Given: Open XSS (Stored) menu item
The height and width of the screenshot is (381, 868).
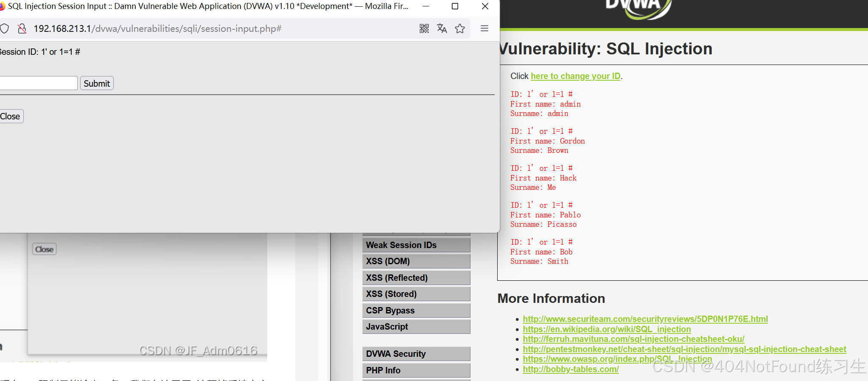Looking at the screenshot, I should pyautogui.click(x=416, y=294).
